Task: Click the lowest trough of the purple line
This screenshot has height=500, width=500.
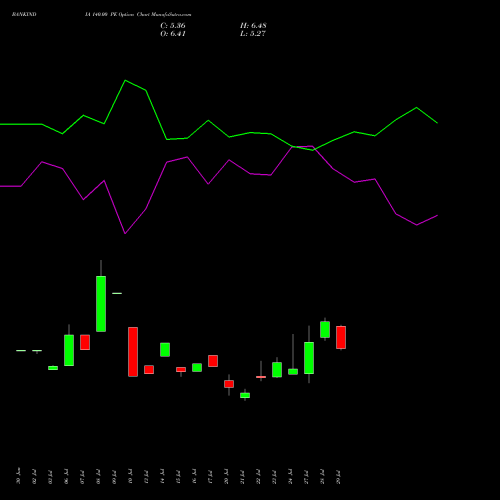Action: click(125, 233)
